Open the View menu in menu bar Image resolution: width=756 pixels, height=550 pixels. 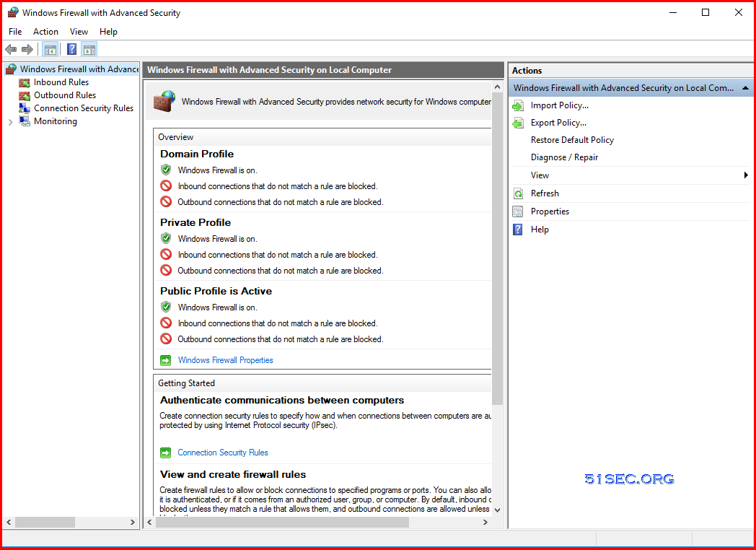click(x=79, y=31)
